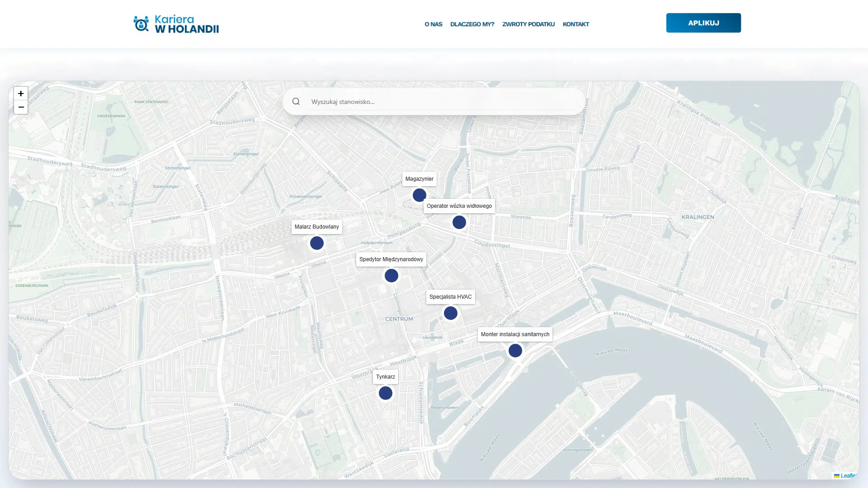Zoom out the map with minus button
The image size is (868, 488).
click(21, 108)
